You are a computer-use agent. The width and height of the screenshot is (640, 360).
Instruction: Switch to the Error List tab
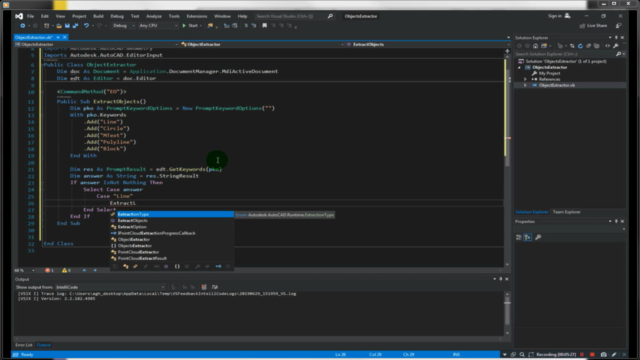24,345
